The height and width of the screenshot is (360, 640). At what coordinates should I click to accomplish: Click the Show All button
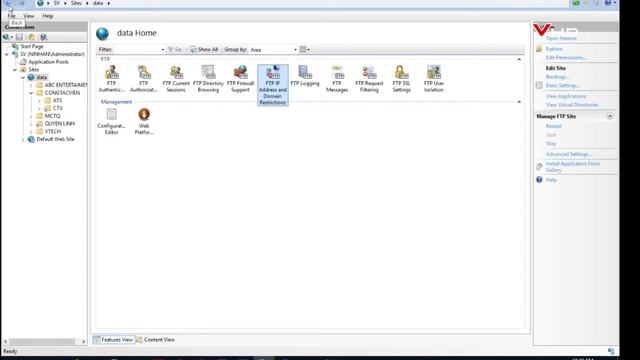click(204, 49)
